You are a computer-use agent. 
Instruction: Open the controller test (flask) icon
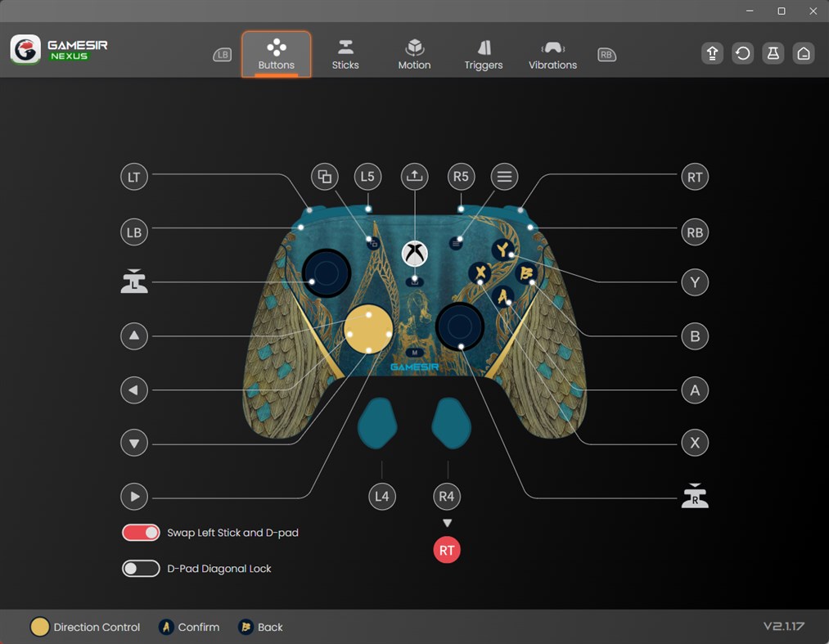tap(773, 52)
